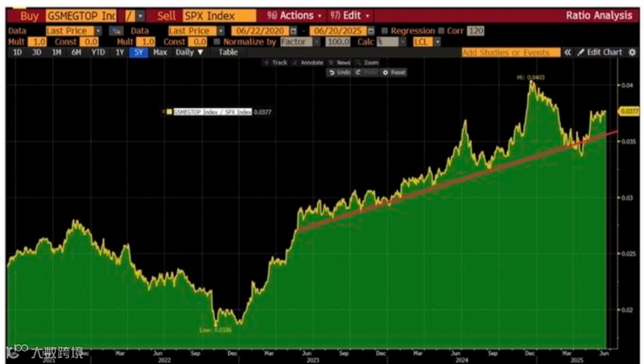Open the Daily periodicity dropdown
Image resolution: width=644 pixels, height=364 pixels.
(190, 52)
